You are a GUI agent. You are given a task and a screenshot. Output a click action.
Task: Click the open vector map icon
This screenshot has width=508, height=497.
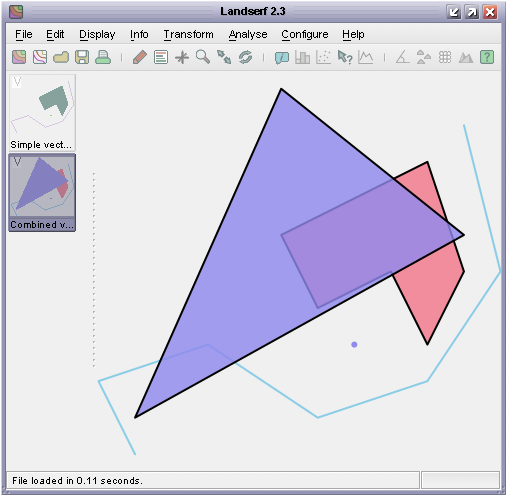40,57
